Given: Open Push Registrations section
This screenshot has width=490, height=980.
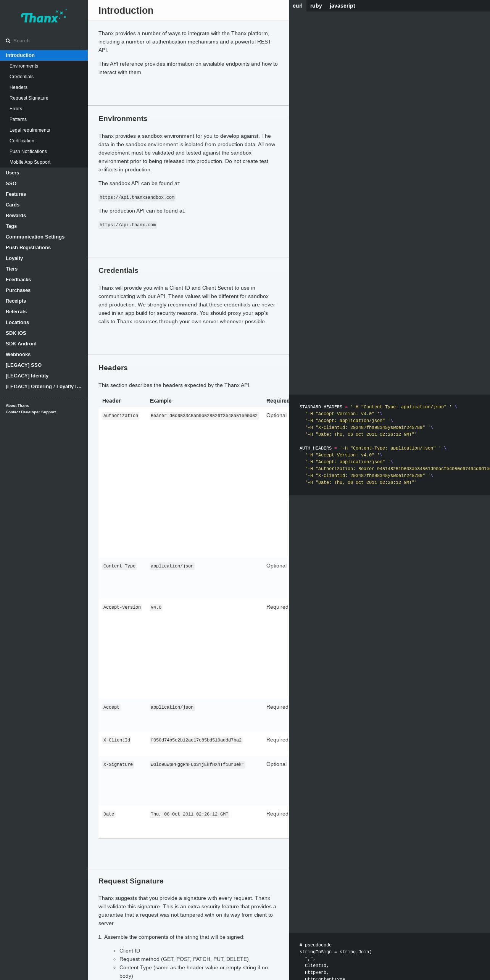Looking at the screenshot, I should pos(44,248).
